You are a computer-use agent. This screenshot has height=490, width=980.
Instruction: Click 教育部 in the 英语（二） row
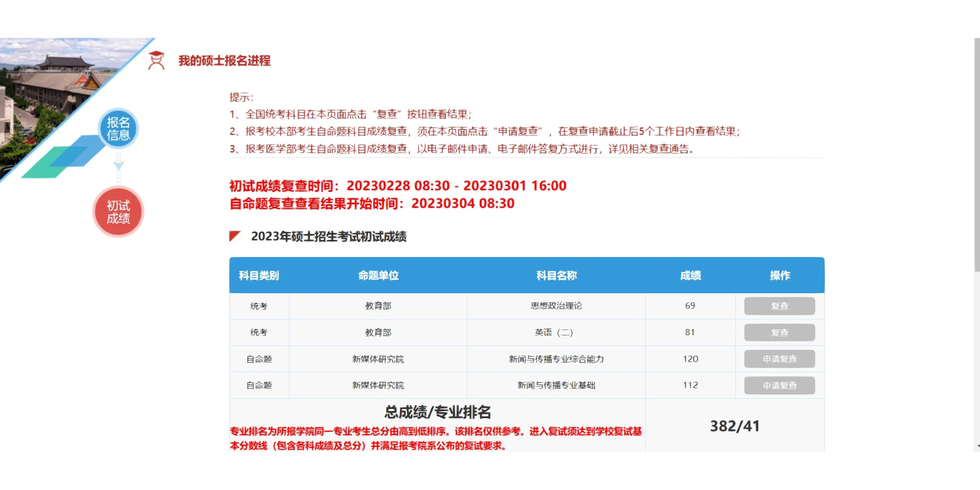[378, 332]
